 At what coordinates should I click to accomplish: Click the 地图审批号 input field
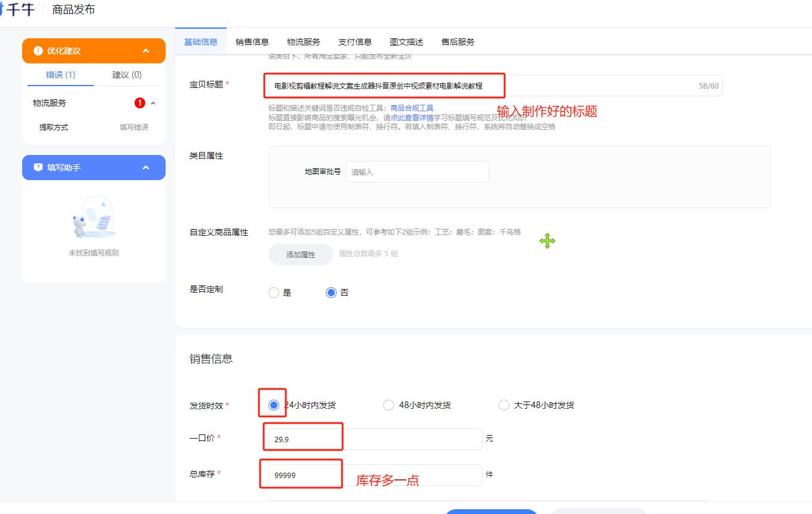tap(417, 172)
